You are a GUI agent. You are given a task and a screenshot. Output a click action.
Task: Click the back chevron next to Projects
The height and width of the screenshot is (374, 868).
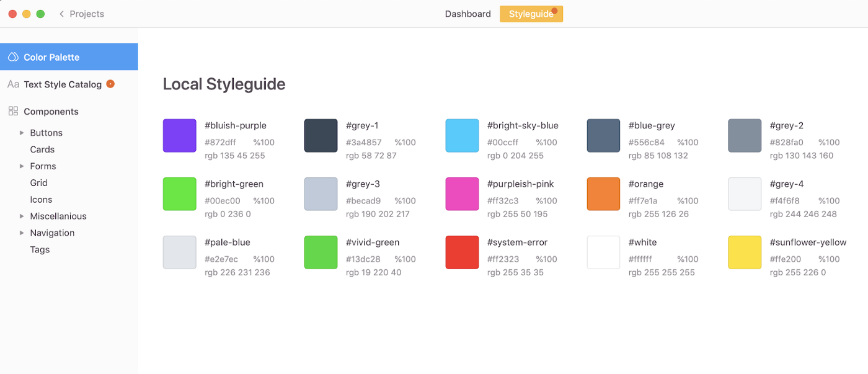click(x=61, y=14)
